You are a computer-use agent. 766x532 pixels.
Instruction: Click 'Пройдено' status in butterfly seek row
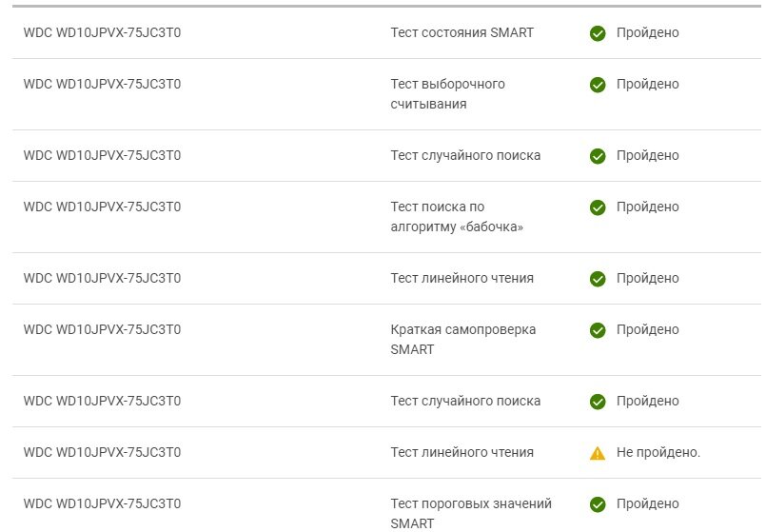(x=647, y=207)
